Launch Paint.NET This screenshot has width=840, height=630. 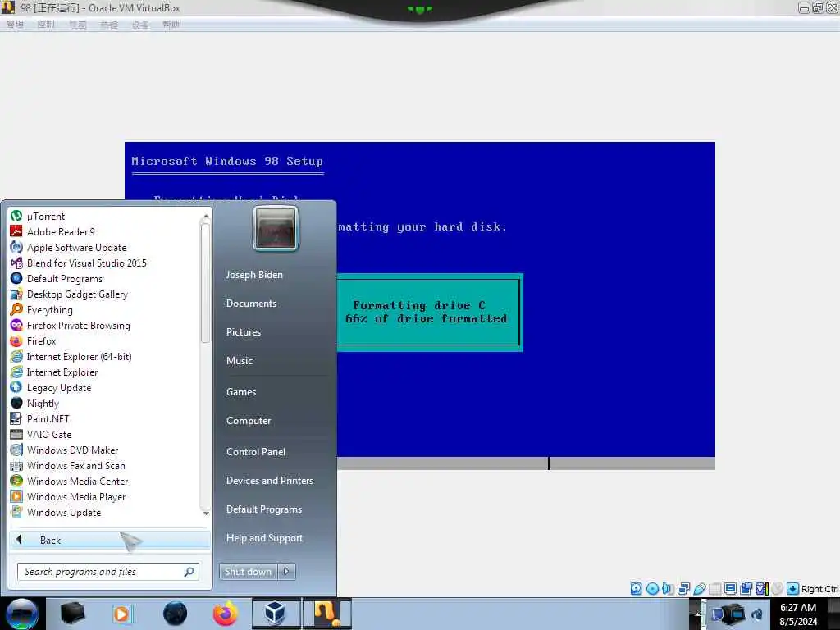tap(39, 418)
